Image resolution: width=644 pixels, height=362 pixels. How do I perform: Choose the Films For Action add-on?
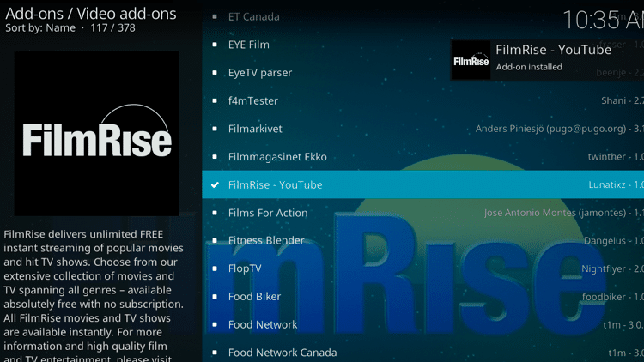[x=268, y=213]
